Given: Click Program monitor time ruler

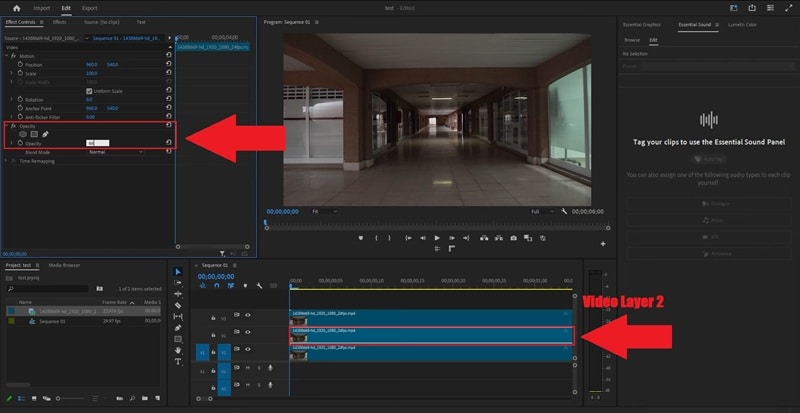Looking at the screenshot, I should pos(437,222).
